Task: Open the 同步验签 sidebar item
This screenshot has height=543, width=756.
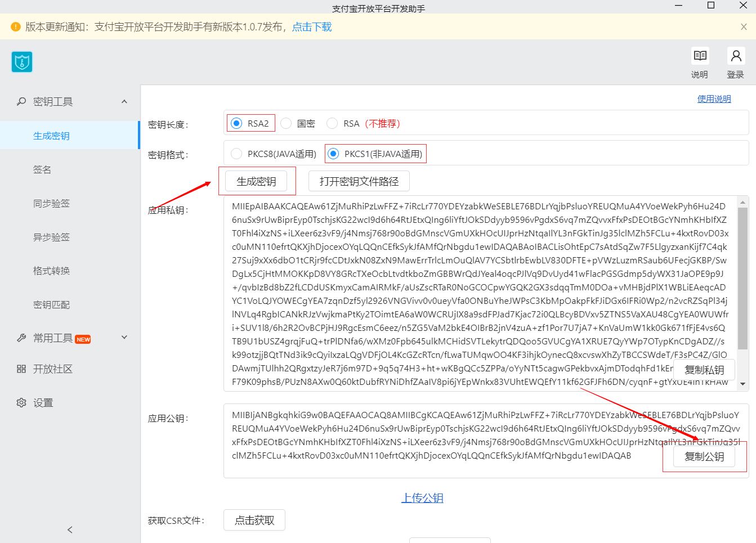Action: tap(66, 203)
